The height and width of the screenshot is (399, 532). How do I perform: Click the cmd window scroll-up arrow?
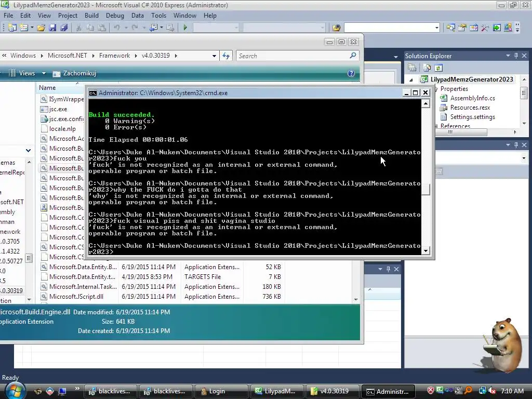[425, 103]
